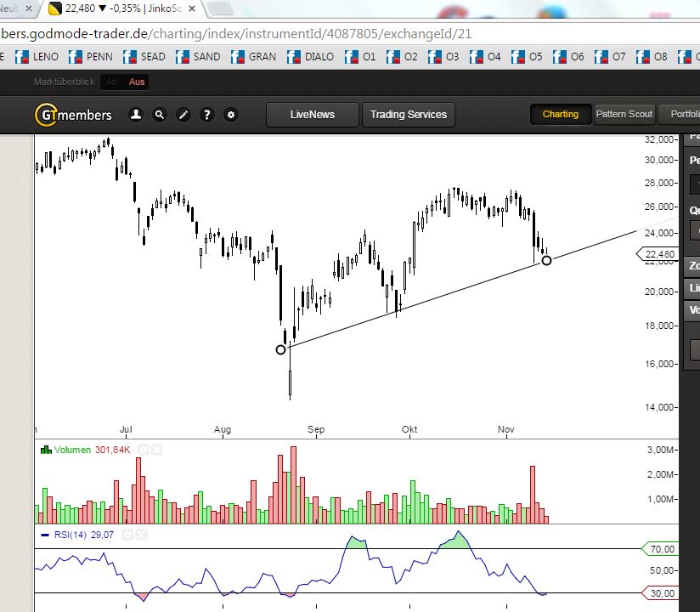Open the LENO bookmark
Screen dimensions: 700x612
pos(37,57)
